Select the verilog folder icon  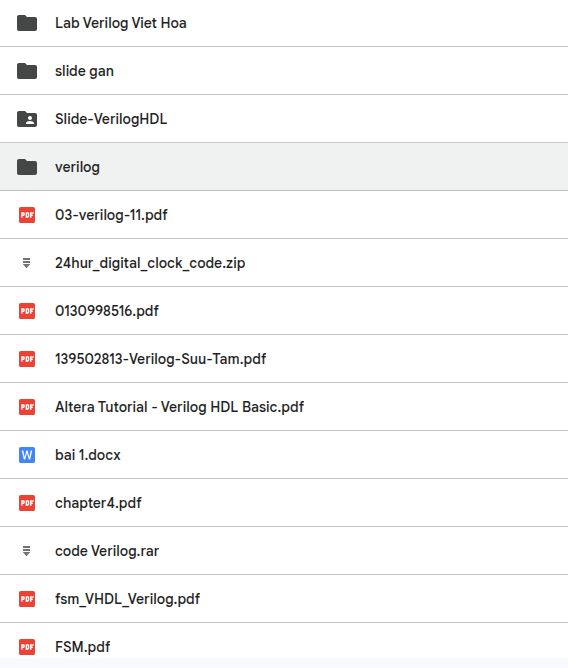tap(27, 167)
